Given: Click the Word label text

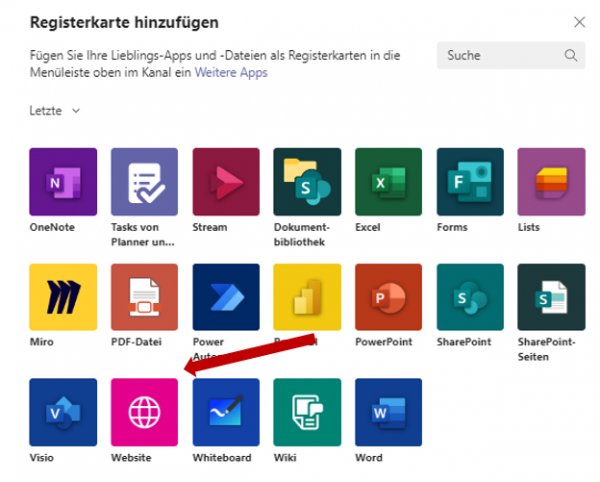Looking at the screenshot, I should (369, 458).
